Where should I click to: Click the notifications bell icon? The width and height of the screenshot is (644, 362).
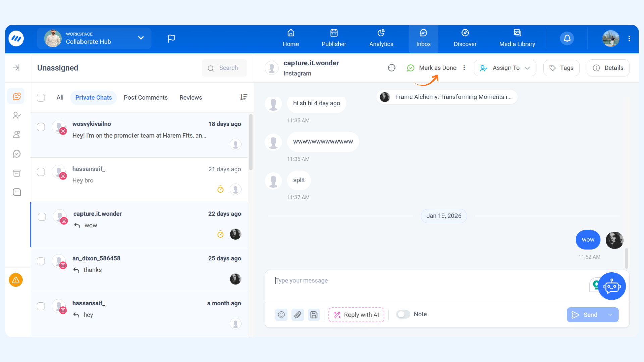(567, 38)
